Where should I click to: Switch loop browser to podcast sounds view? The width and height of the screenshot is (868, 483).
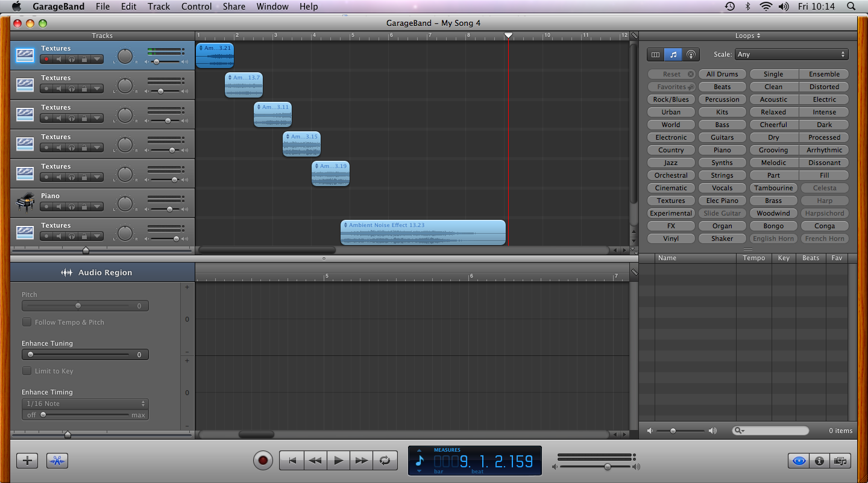point(691,54)
